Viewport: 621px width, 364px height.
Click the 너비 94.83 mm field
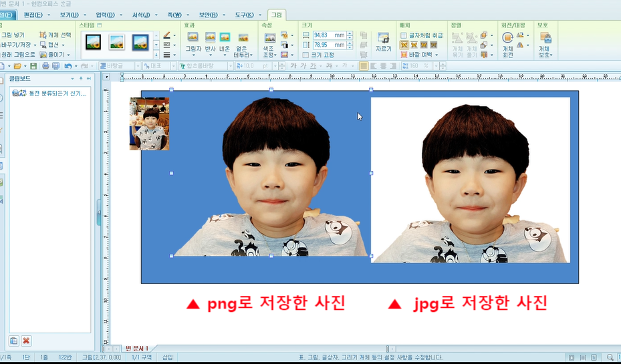coord(330,35)
